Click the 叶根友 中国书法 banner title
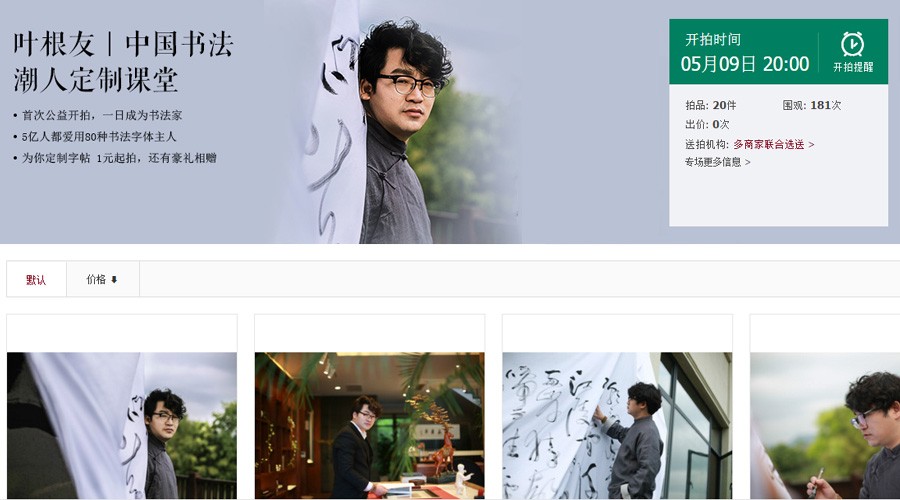The image size is (900, 500). coord(123,45)
